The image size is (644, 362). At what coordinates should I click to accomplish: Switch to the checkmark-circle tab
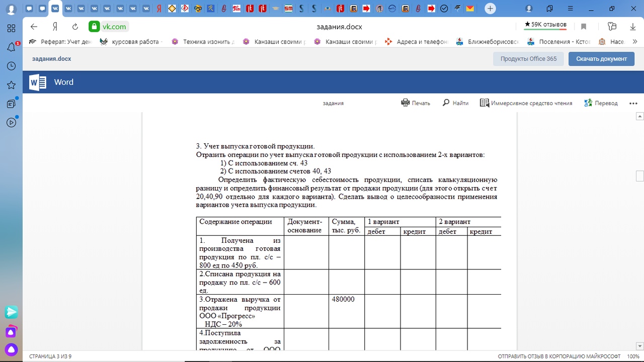pyautogui.click(x=444, y=9)
